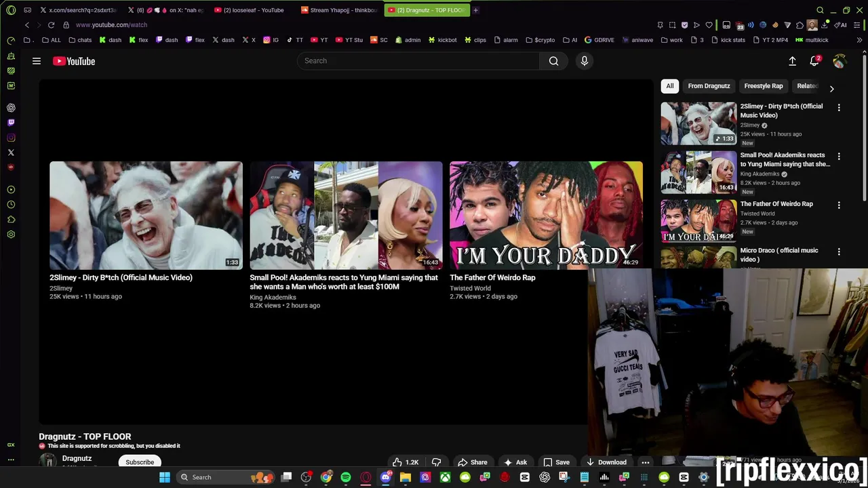Viewport: 868px width, 488px height.
Task: Open the work bookmarks folder
Action: pos(671,40)
